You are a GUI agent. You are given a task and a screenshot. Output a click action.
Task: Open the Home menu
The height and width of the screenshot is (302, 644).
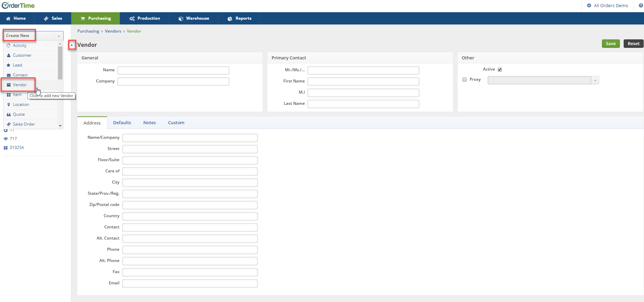pos(16,18)
